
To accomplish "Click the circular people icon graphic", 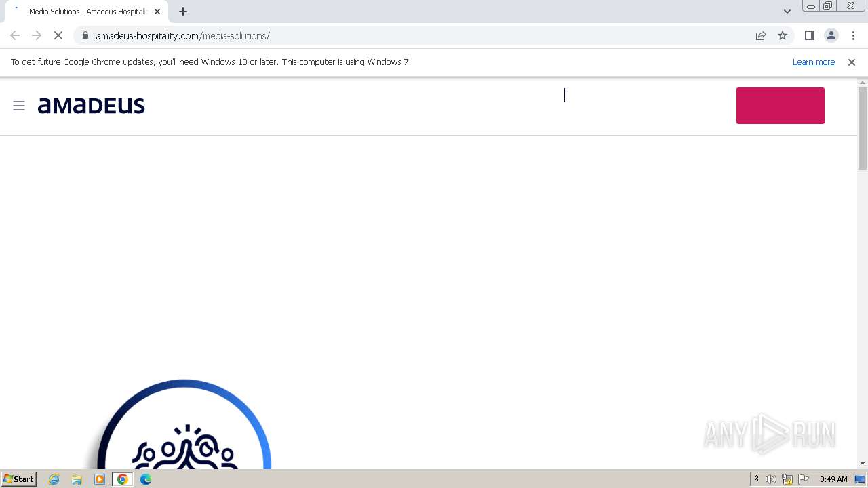I will click(x=184, y=424).
